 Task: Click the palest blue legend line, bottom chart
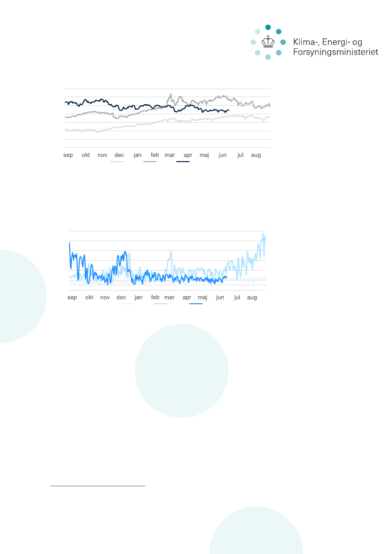click(x=126, y=304)
